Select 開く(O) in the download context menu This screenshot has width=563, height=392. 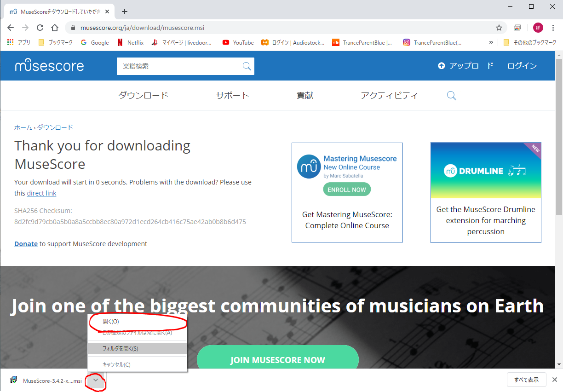pyautogui.click(x=138, y=322)
